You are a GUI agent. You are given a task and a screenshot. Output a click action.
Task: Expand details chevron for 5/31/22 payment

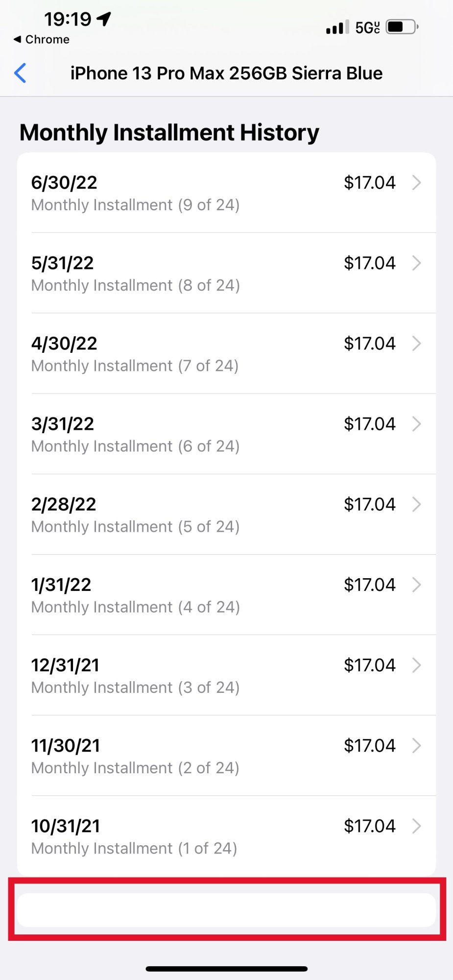pos(417,263)
